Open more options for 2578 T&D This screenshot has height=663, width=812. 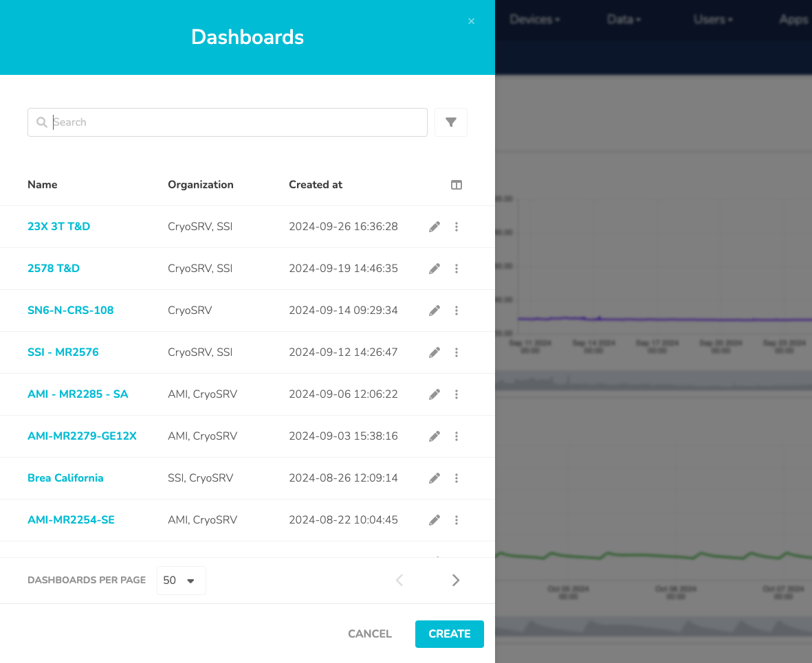point(457,269)
